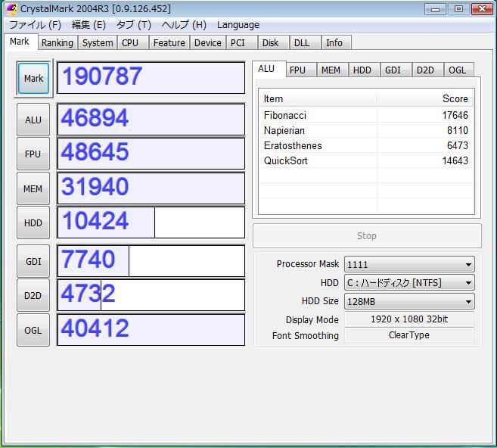The width and height of the screenshot is (497, 448).
Task: Open the ファイル (F) menu
Action: coord(36,25)
